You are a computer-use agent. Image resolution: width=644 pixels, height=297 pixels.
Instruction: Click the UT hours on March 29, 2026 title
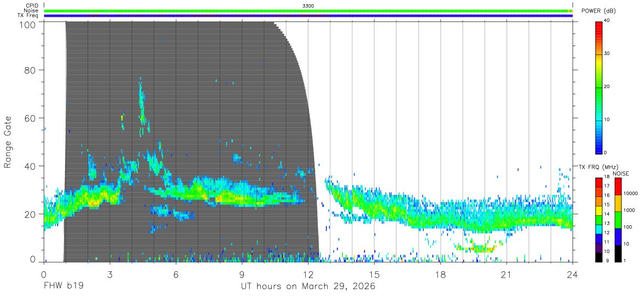pos(308,287)
